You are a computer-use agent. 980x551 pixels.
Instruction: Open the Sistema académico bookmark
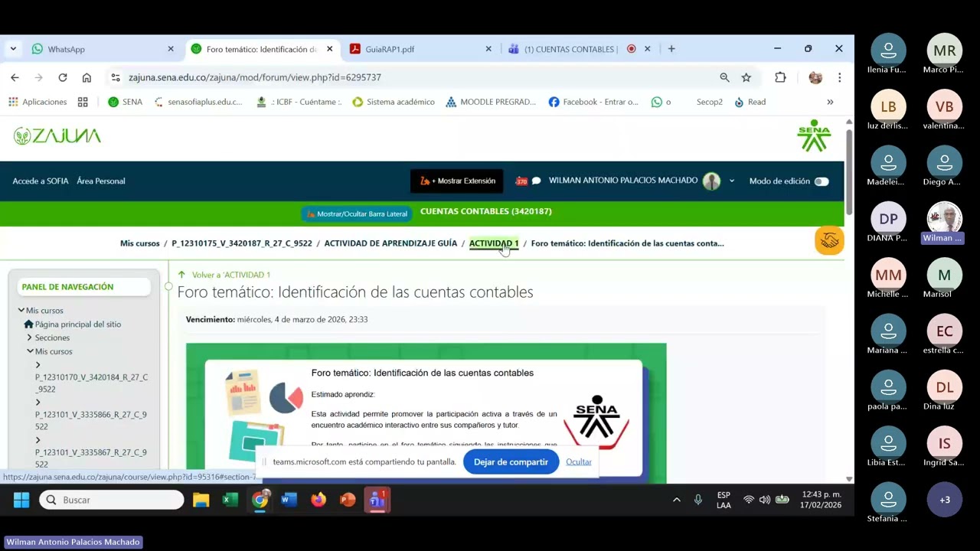pos(394,102)
